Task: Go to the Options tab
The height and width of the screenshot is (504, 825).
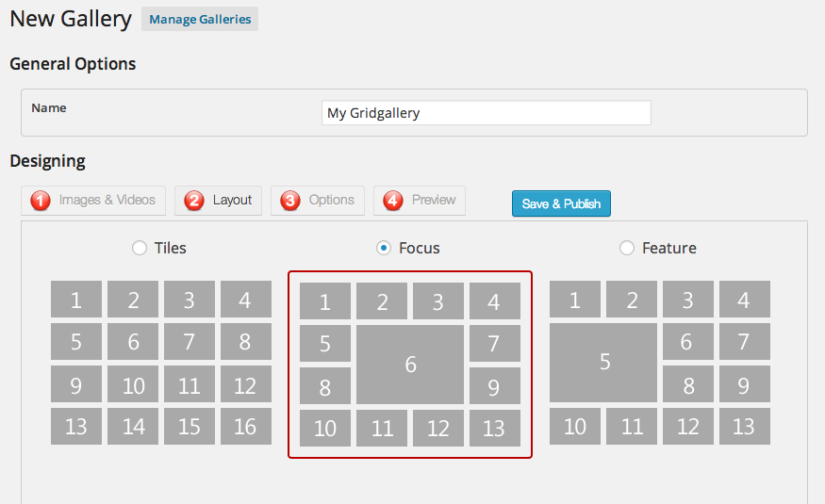Action: [318, 200]
